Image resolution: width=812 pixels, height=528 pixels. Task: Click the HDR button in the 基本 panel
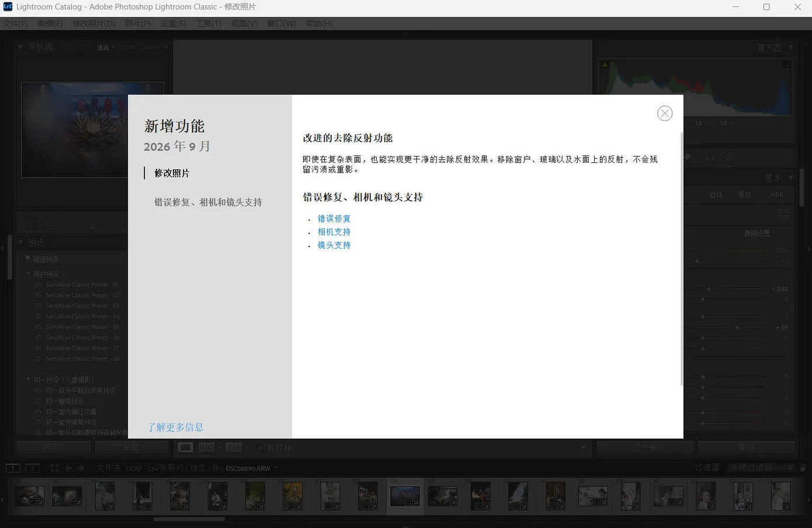tap(777, 194)
